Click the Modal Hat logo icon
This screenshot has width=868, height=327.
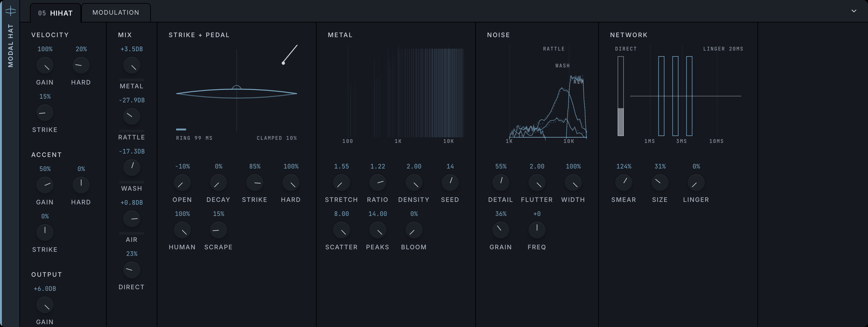coord(10,11)
